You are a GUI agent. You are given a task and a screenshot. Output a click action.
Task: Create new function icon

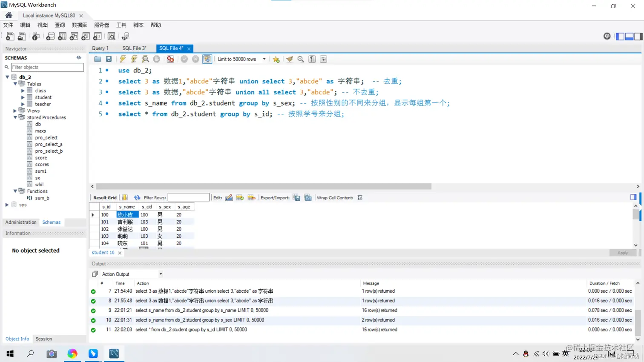click(x=98, y=36)
